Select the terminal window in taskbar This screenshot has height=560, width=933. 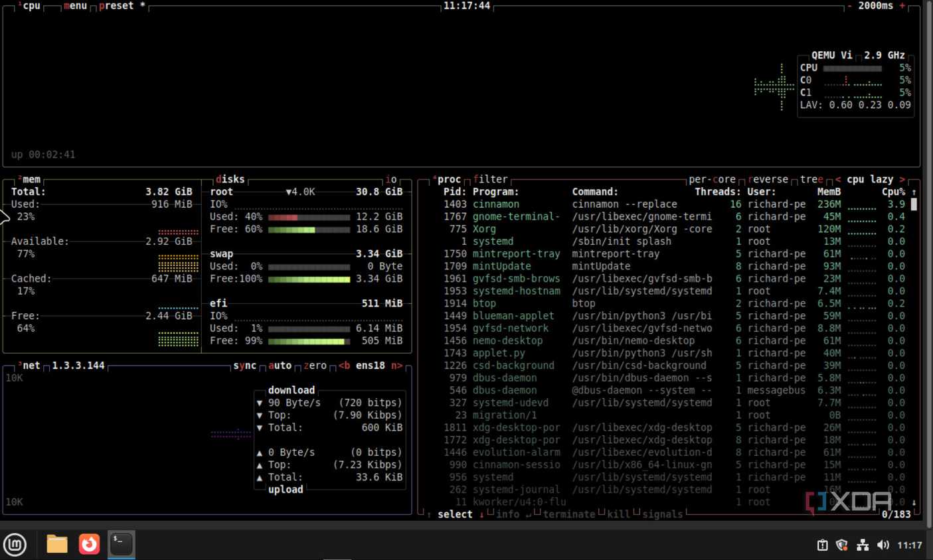pos(122,544)
